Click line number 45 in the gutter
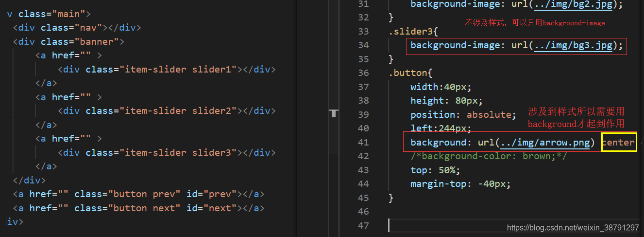Screen dimensions: 644x237 pos(363,198)
